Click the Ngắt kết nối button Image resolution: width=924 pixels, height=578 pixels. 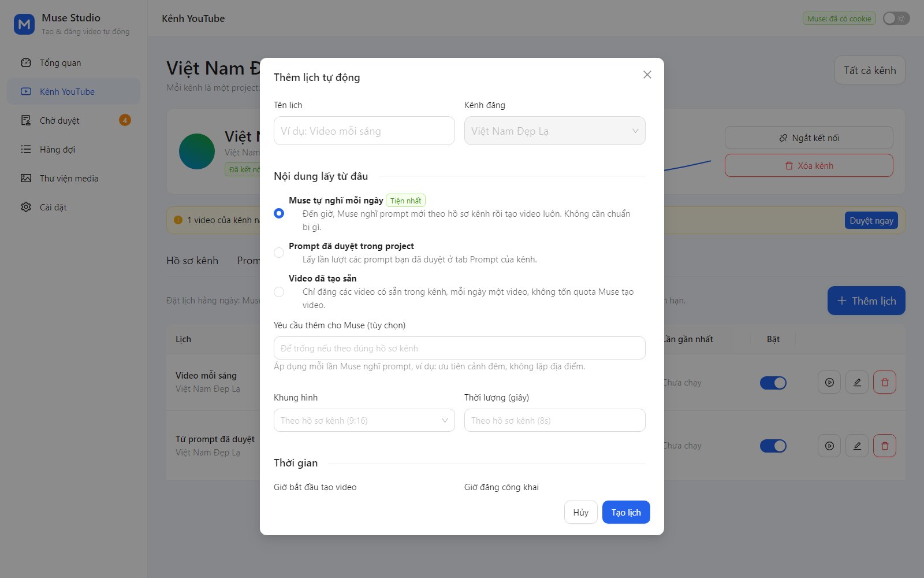tap(809, 138)
